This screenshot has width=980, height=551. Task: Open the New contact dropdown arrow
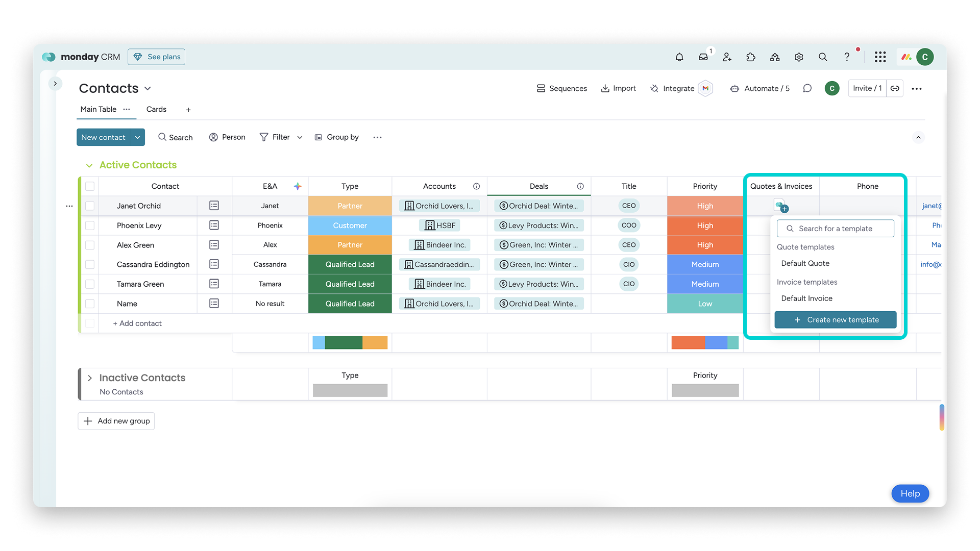(x=137, y=137)
